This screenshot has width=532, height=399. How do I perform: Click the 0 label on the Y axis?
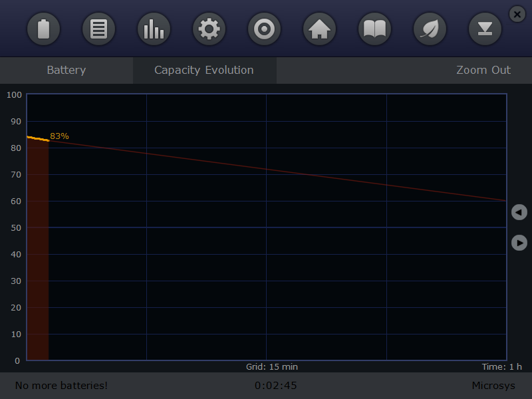[17, 361]
